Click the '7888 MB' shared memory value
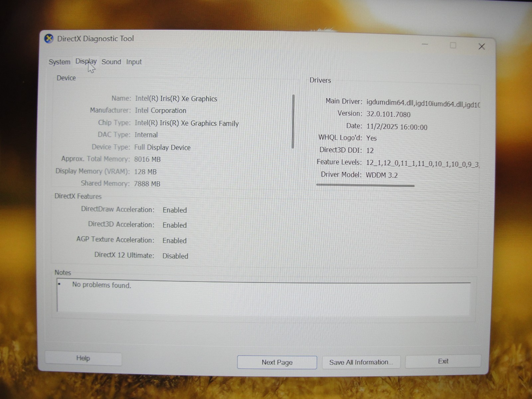This screenshot has height=399, width=532. point(147,184)
